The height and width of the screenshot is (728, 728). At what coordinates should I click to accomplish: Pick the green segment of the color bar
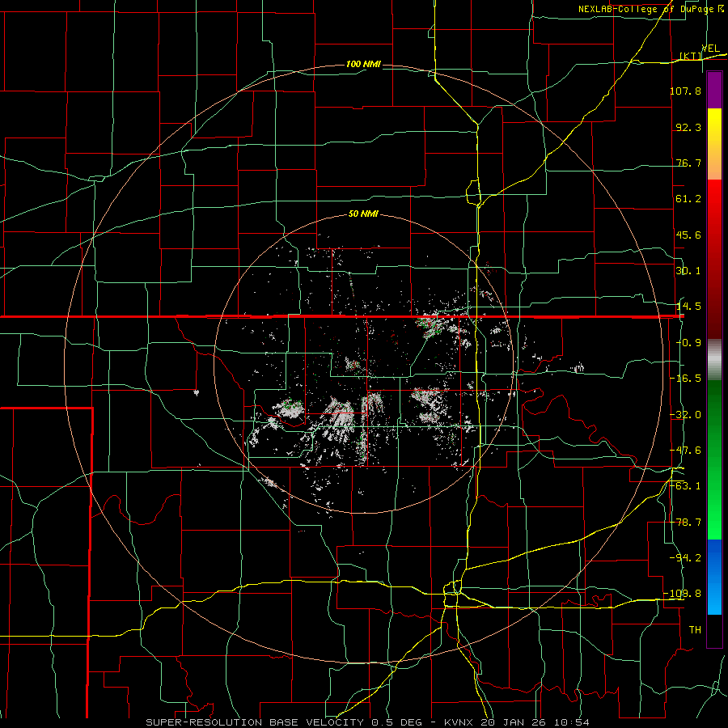714,459
